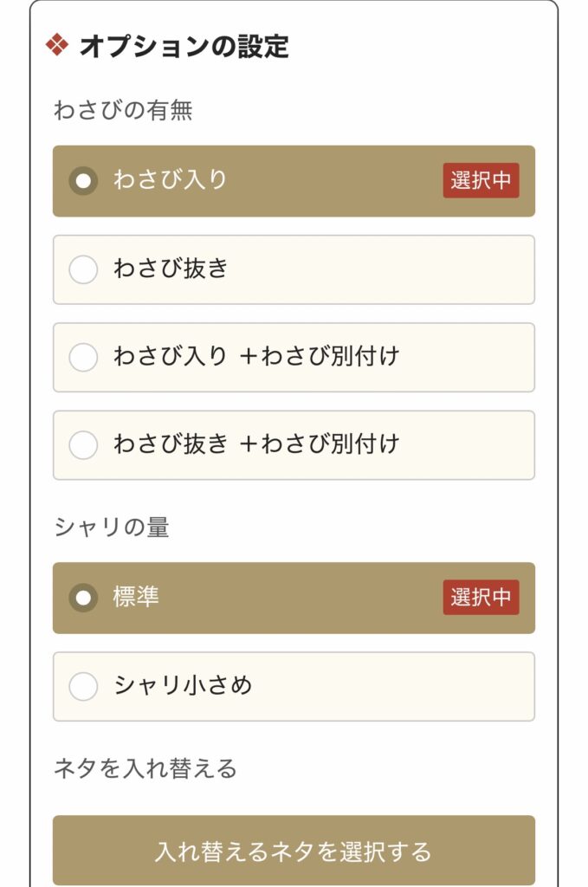
Task: Click the わさび入り radio button
Action: click(82, 182)
